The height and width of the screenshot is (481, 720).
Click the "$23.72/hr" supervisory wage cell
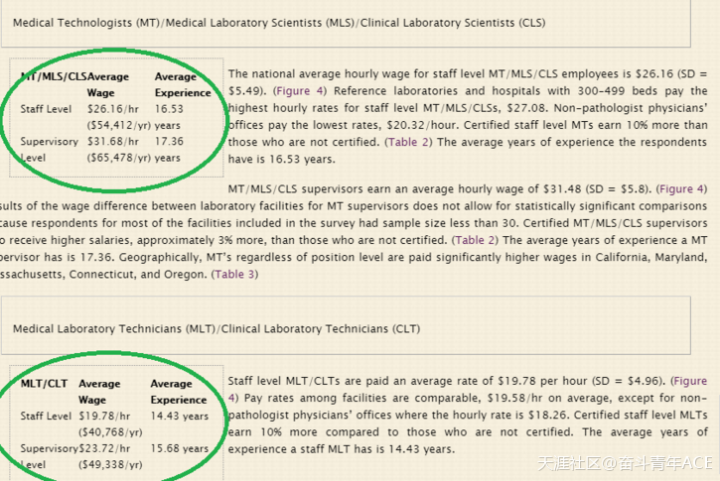[x=104, y=448]
